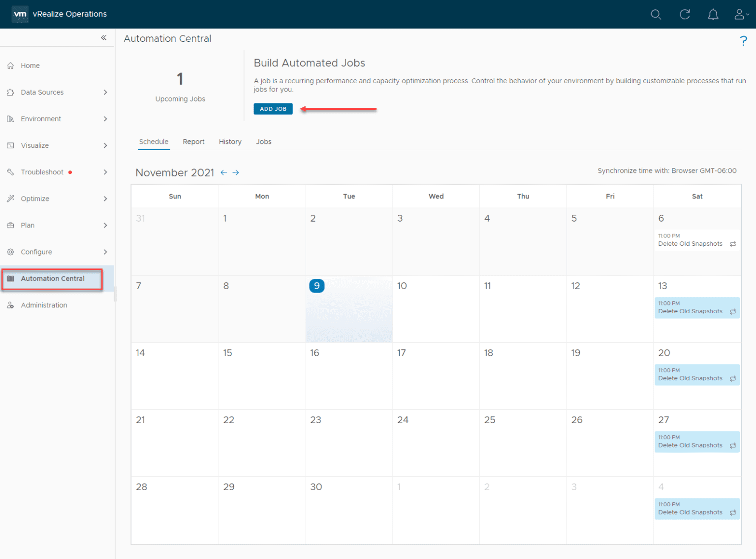This screenshot has height=559, width=756.
Task: Click the notifications bell icon
Action: 713,14
